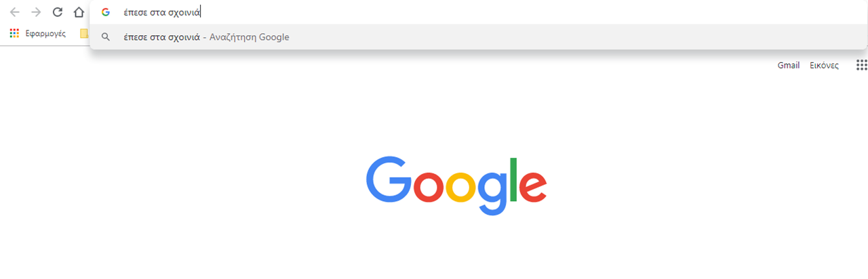Click the forward navigation arrow
Viewport: 868px width, 279px height.
coord(36,12)
